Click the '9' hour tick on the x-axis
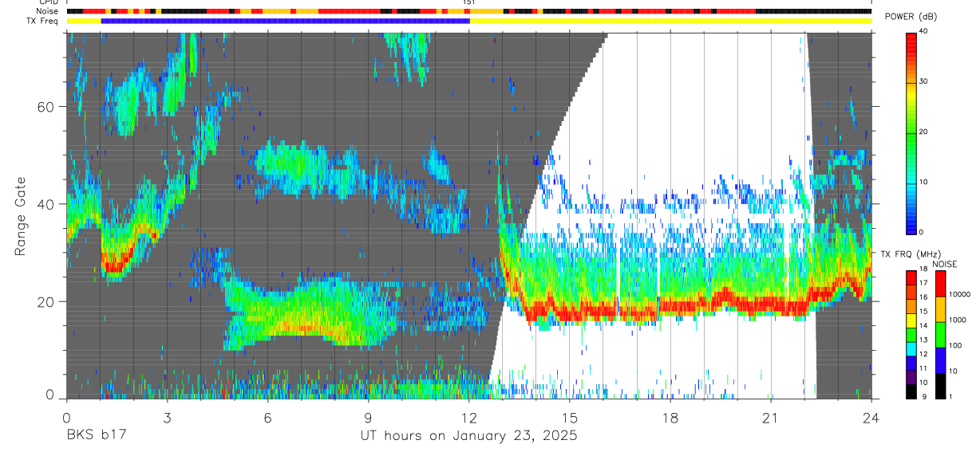Image resolution: width=980 pixels, height=452 pixels. tap(368, 418)
